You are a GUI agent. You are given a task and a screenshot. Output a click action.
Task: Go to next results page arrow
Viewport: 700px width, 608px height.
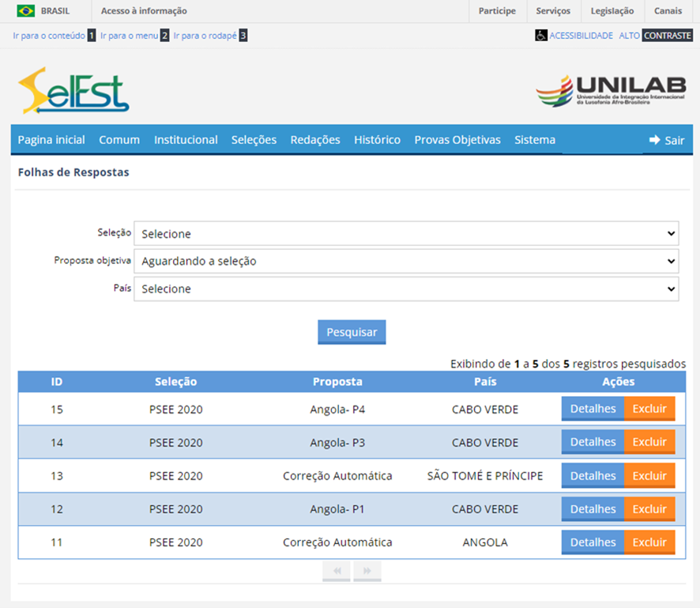pos(367,570)
